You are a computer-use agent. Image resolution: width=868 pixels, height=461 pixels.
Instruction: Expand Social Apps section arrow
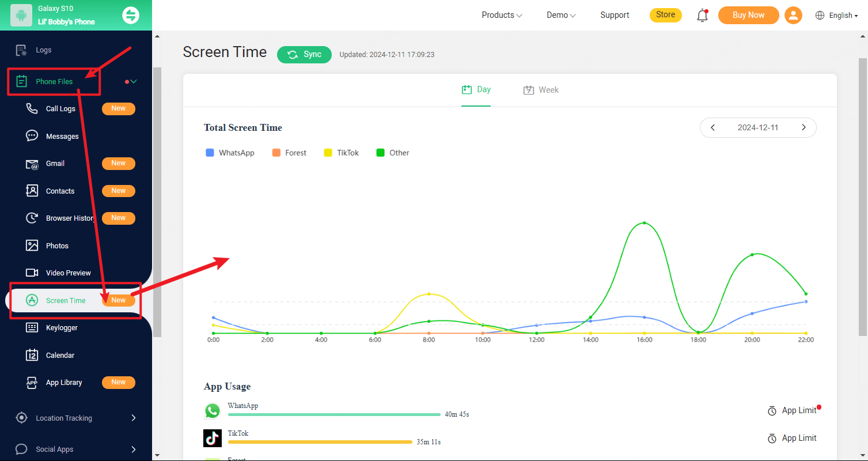[x=134, y=449]
